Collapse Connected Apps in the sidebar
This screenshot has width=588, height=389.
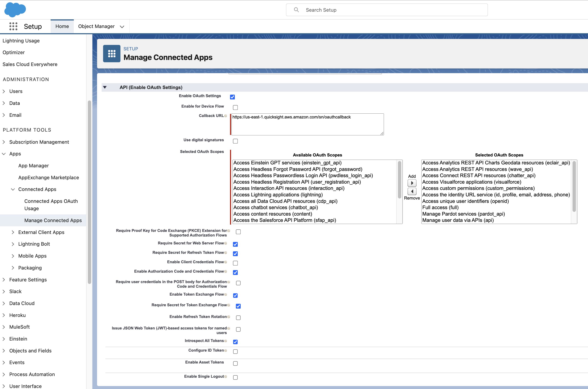pyautogui.click(x=13, y=189)
